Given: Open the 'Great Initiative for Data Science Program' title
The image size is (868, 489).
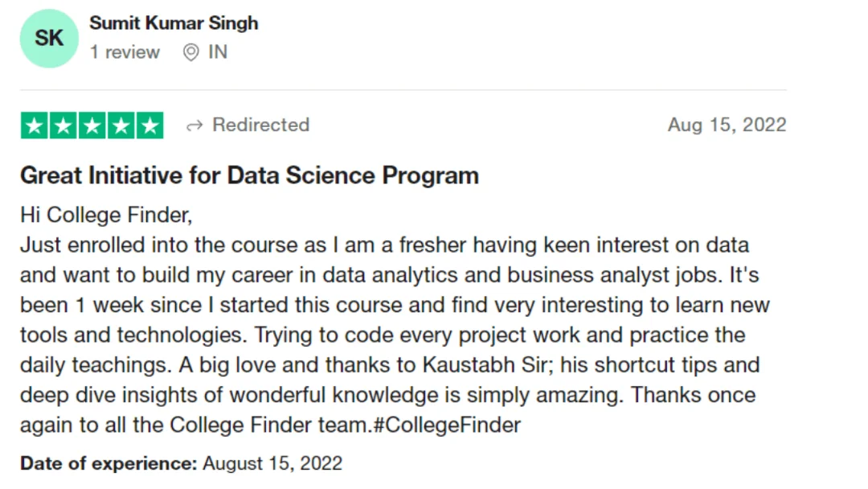Looking at the screenshot, I should click(250, 175).
